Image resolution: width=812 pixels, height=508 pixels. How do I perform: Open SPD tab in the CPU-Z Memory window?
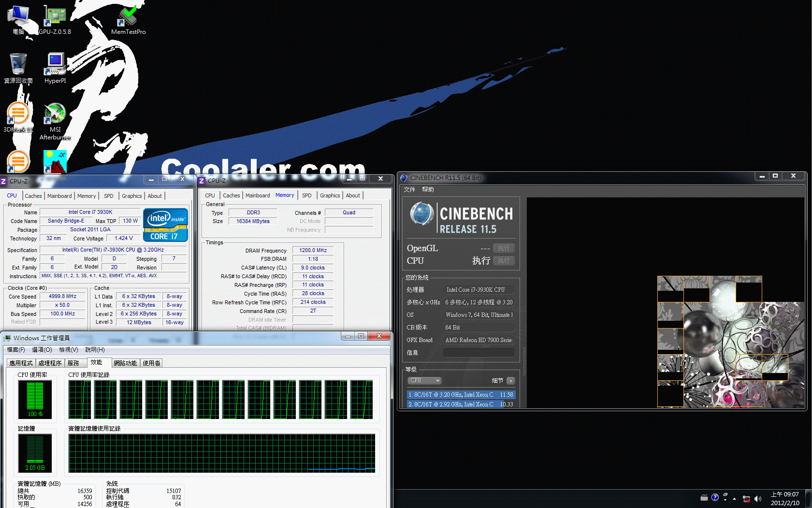click(x=307, y=195)
